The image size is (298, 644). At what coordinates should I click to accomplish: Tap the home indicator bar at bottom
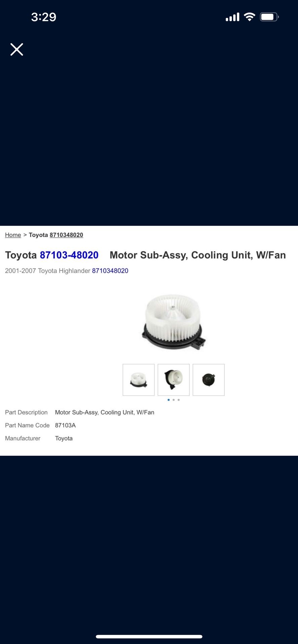click(149, 637)
